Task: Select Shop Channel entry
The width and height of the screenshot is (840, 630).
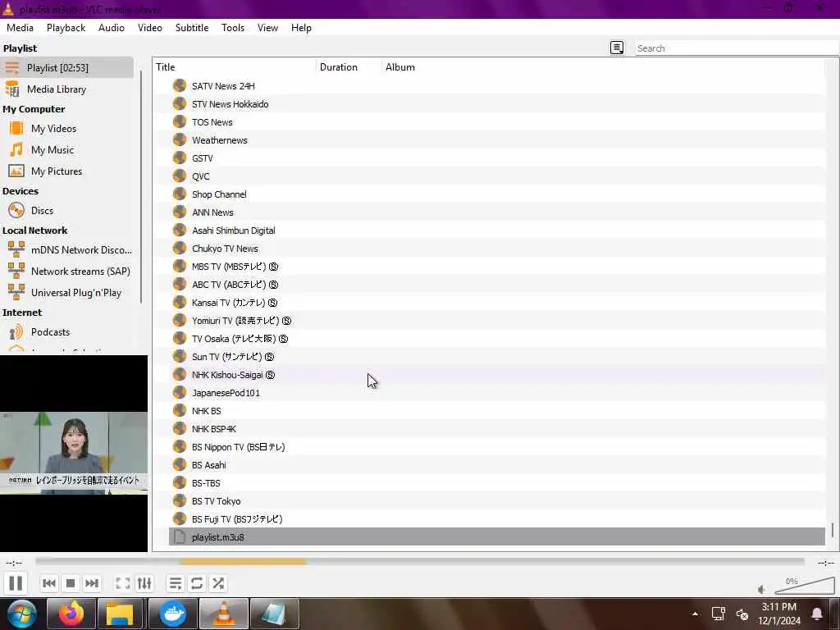Action: [496, 194]
